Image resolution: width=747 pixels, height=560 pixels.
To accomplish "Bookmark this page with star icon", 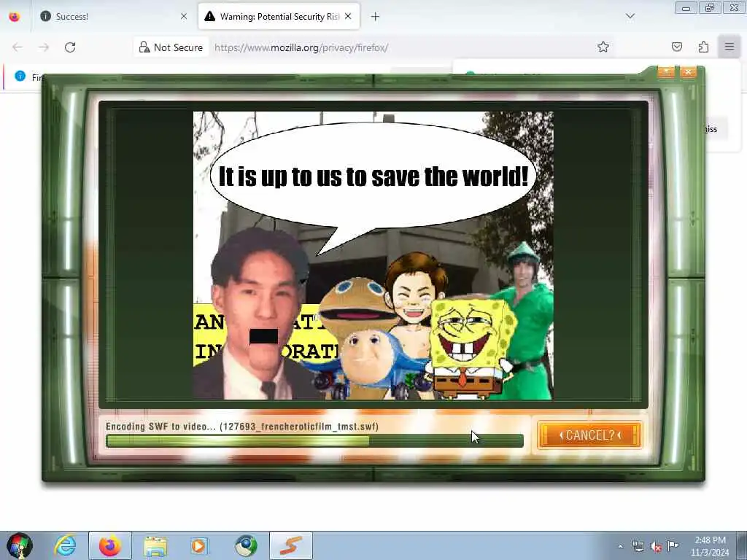I will 603,47.
